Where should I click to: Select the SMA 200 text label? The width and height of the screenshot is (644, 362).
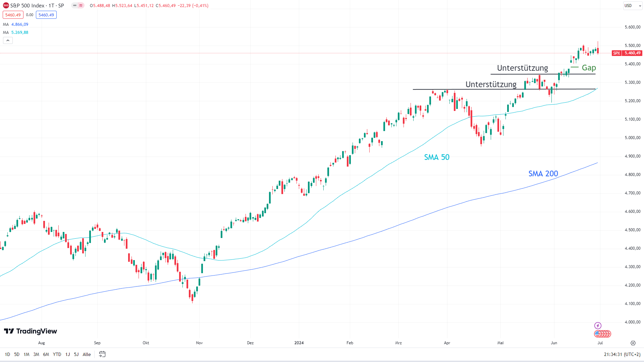543,174
